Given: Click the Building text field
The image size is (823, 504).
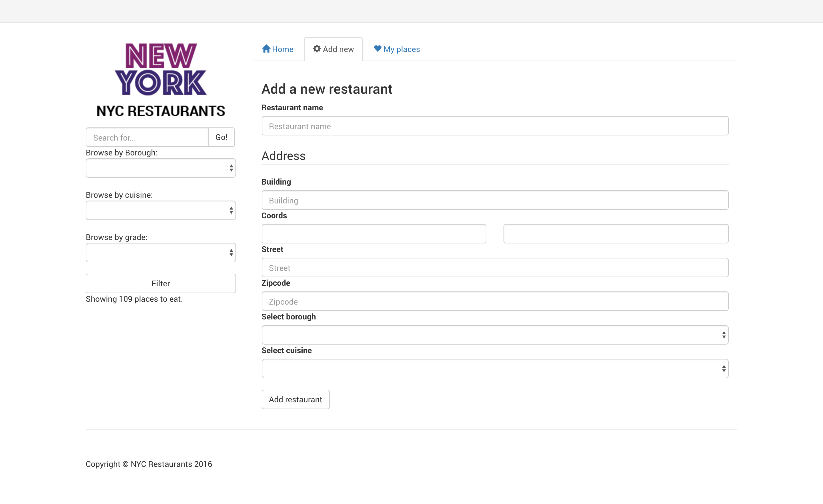Looking at the screenshot, I should coord(495,200).
